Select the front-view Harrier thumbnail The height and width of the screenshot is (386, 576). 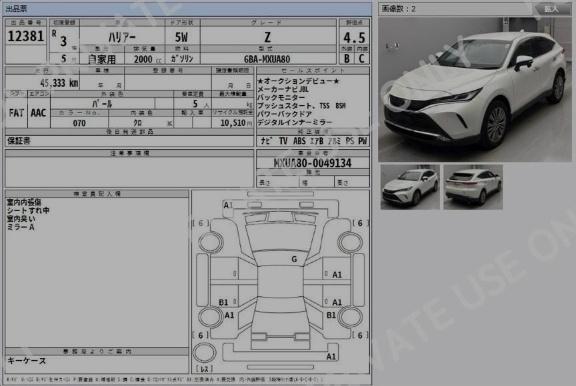pyautogui.click(x=410, y=187)
